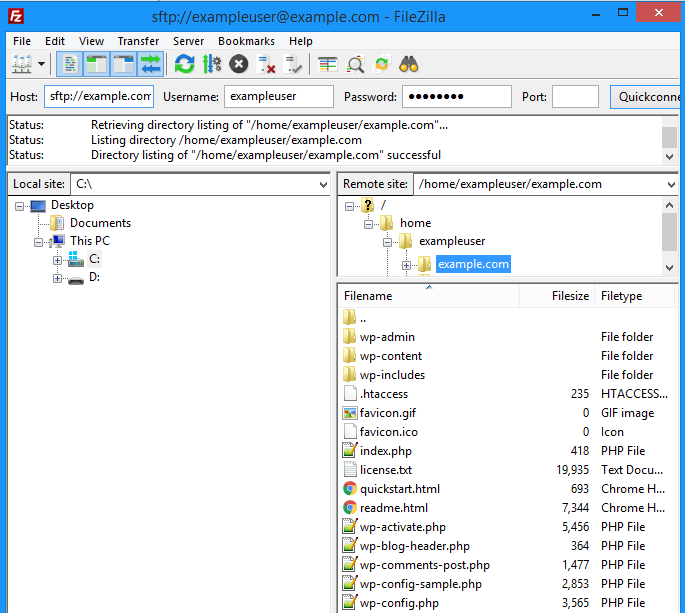685x613 pixels.
Task: Disconnect from the current server
Action: (266, 64)
